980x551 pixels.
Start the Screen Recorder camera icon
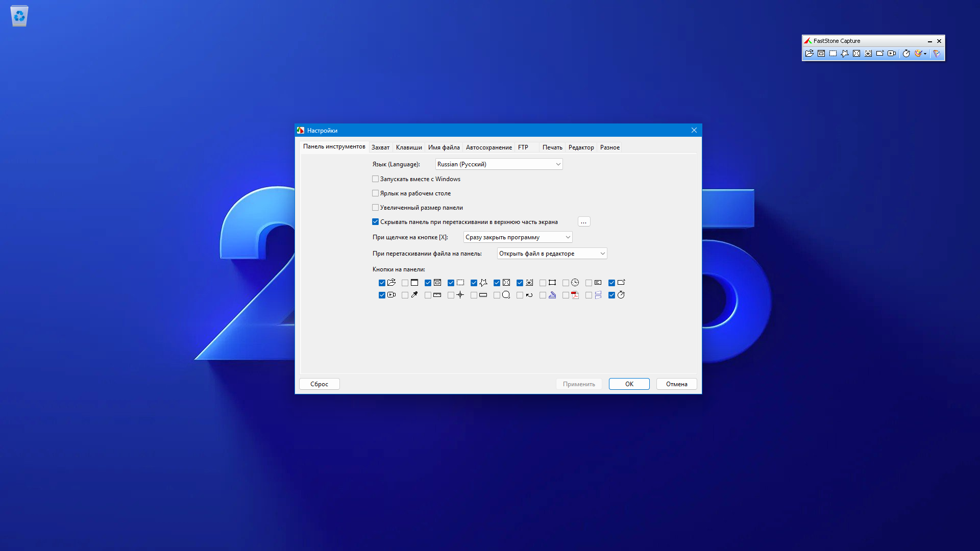(x=892, y=54)
